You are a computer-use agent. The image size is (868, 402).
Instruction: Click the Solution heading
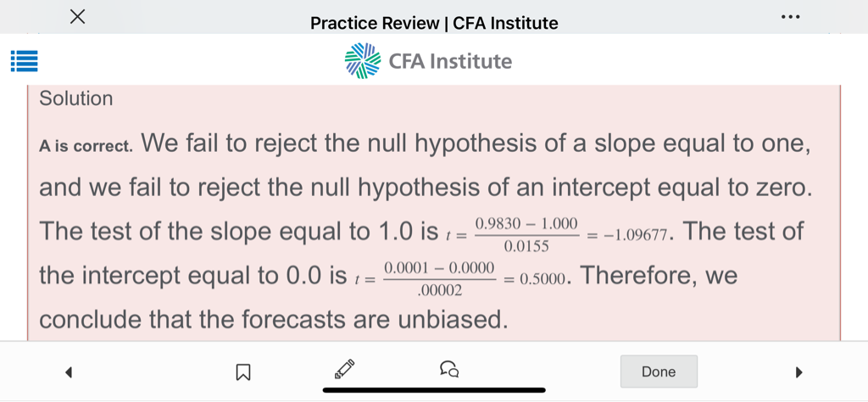click(76, 98)
